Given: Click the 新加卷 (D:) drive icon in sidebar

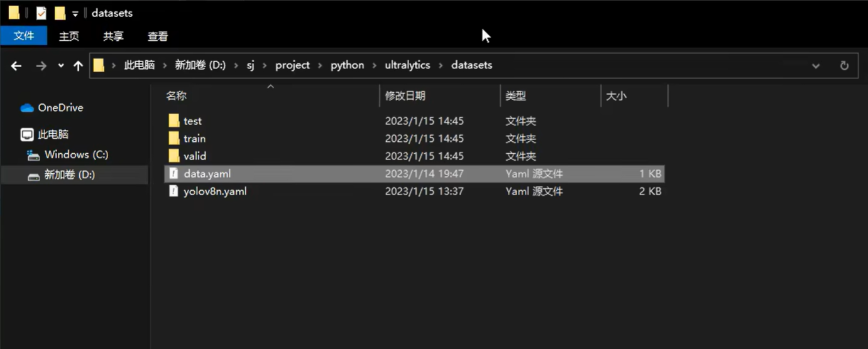Looking at the screenshot, I should pyautogui.click(x=34, y=176).
